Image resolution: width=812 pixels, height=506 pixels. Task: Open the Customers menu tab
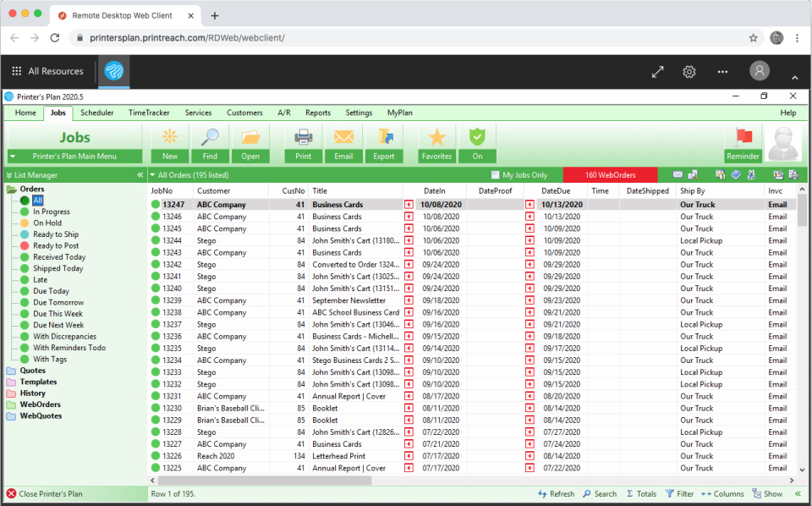pyautogui.click(x=244, y=113)
